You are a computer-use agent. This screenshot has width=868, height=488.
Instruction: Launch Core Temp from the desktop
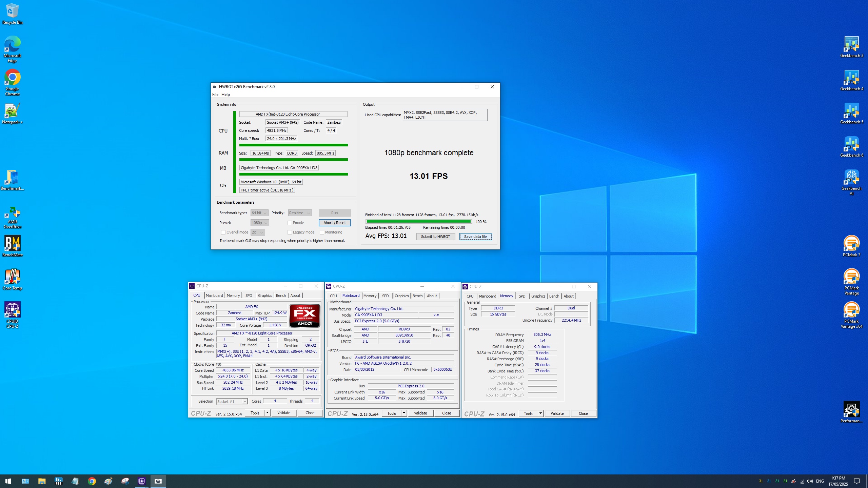[x=12, y=280]
